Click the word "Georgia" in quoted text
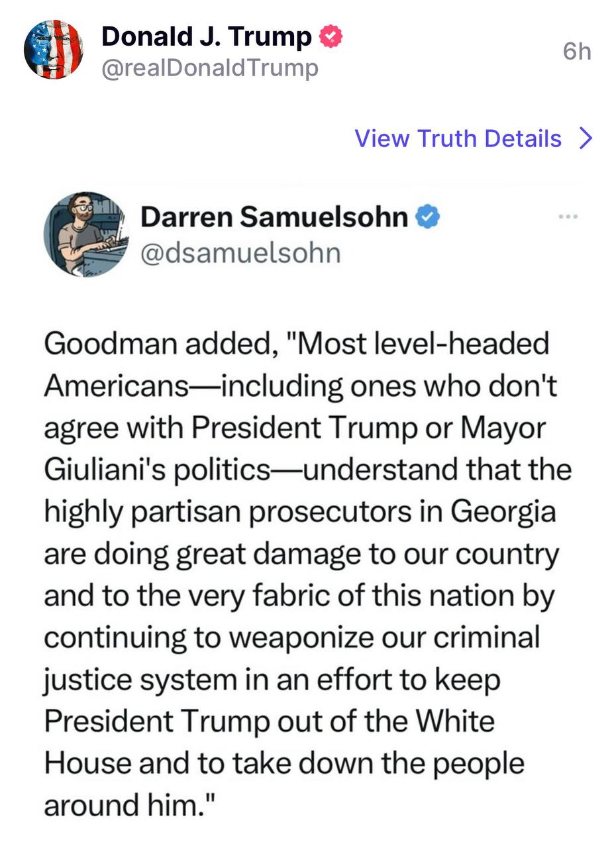This screenshot has width=616, height=848. coord(503,512)
